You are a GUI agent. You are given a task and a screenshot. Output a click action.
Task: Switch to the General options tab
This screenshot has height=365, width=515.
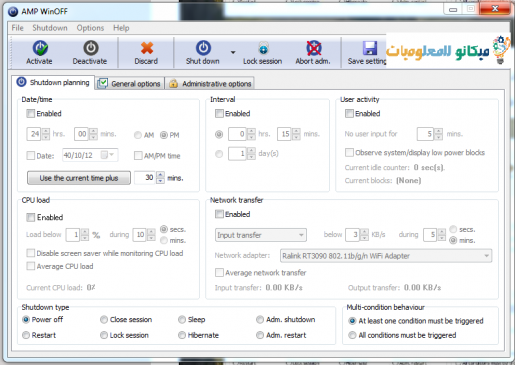(130, 83)
